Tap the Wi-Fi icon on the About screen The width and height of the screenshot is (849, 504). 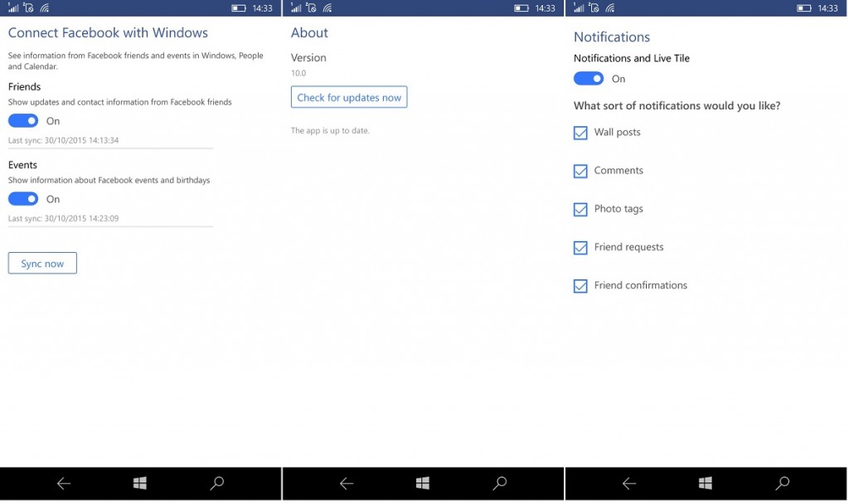click(x=327, y=8)
